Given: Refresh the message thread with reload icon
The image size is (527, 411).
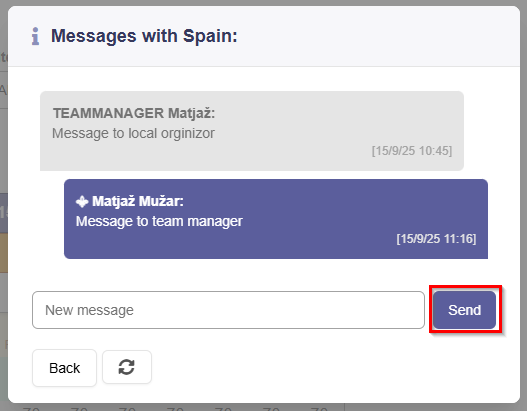Looking at the screenshot, I should 127,367.
